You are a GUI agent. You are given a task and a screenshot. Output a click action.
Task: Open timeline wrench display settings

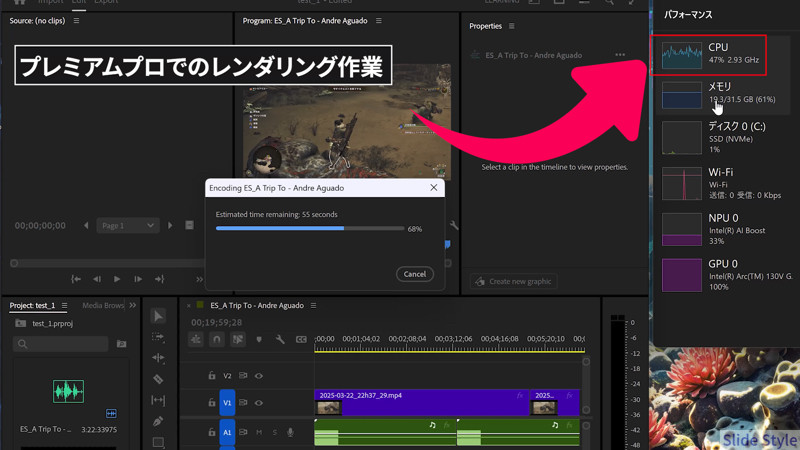coord(280,340)
